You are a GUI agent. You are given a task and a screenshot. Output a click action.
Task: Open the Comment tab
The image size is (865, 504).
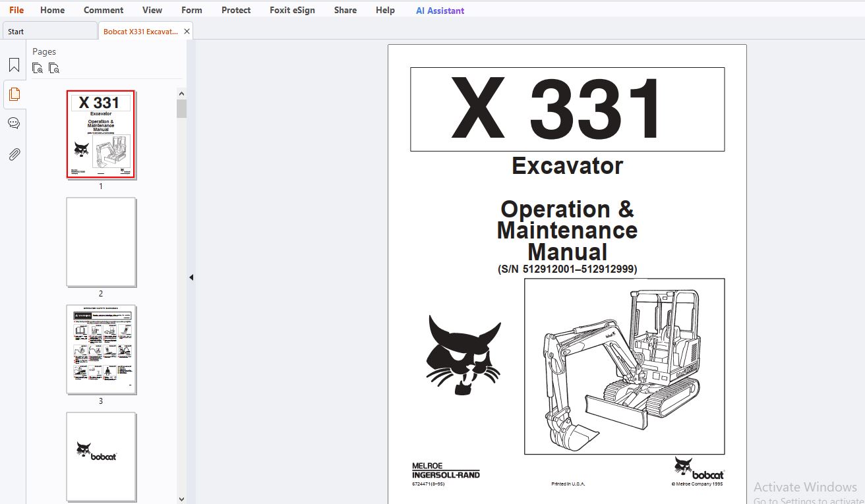(104, 10)
